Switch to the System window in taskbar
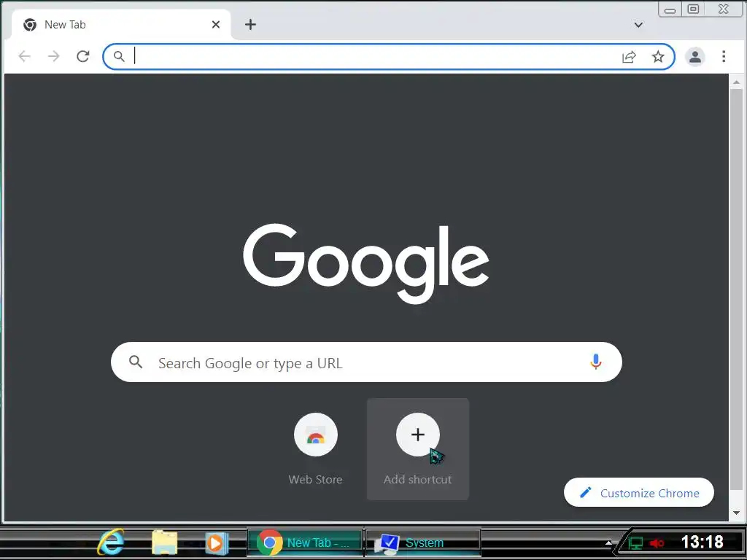Image resolution: width=747 pixels, height=560 pixels. coord(423,542)
